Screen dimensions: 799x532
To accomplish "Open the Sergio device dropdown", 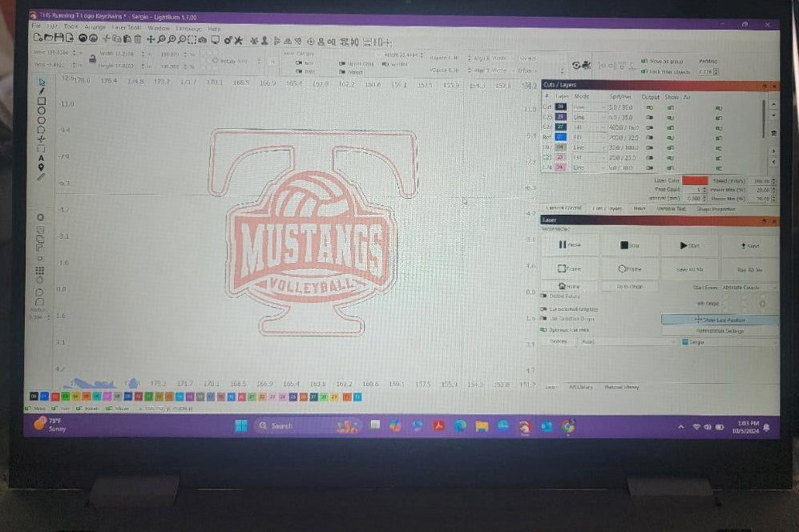I will (729, 342).
